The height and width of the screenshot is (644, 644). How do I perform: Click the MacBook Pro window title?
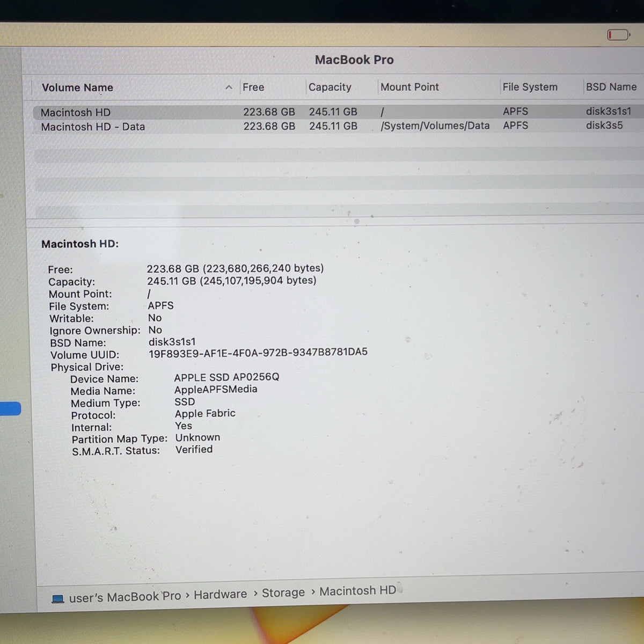pyautogui.click(x=354, y=60)
